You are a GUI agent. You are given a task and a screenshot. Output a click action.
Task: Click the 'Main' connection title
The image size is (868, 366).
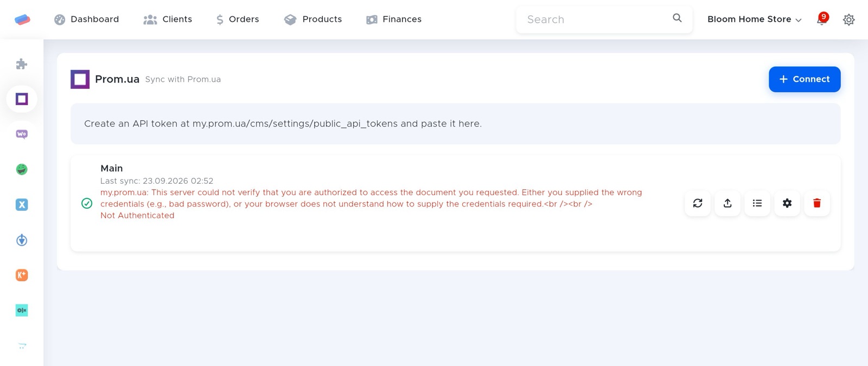point(112,169)
